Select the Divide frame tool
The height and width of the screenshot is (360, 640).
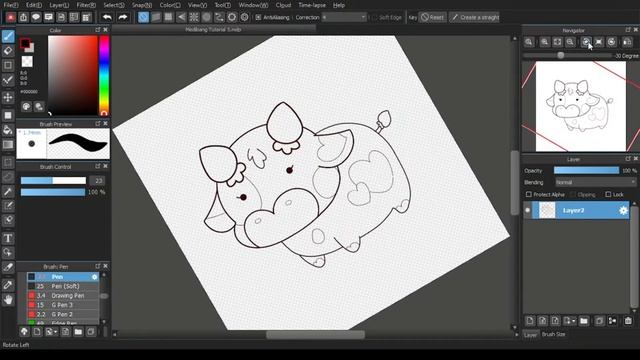pos(8,267)
